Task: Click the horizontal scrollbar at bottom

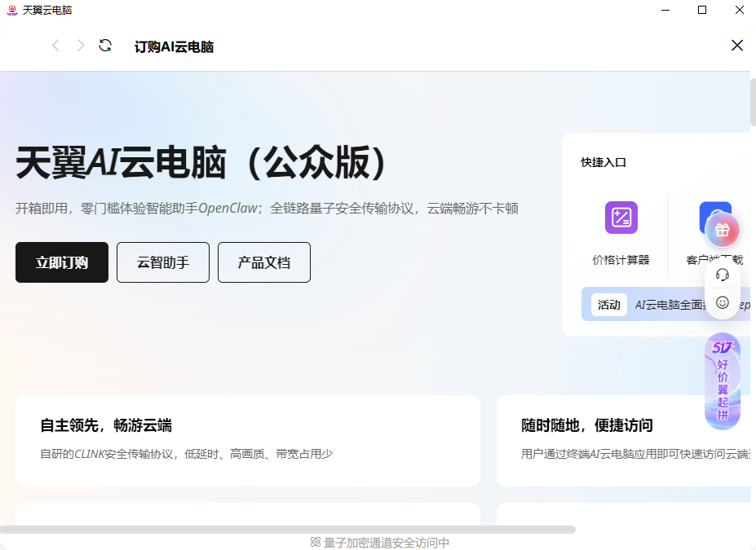Action: coord(288,530)
